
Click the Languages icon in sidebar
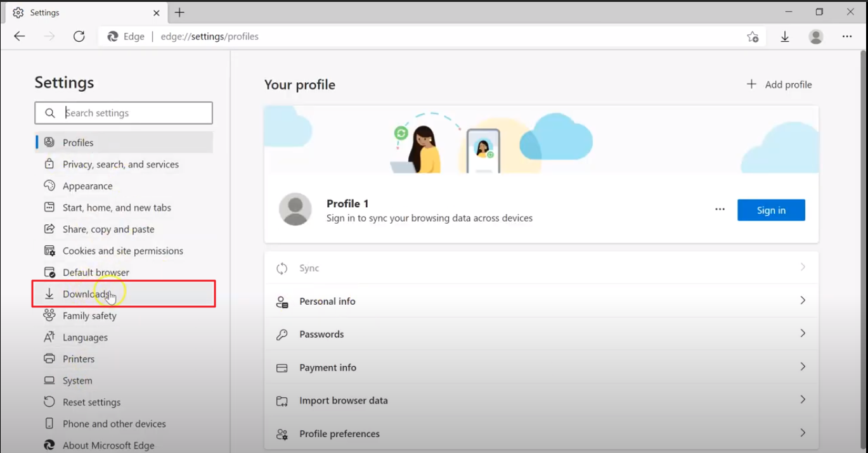[49, 337]
